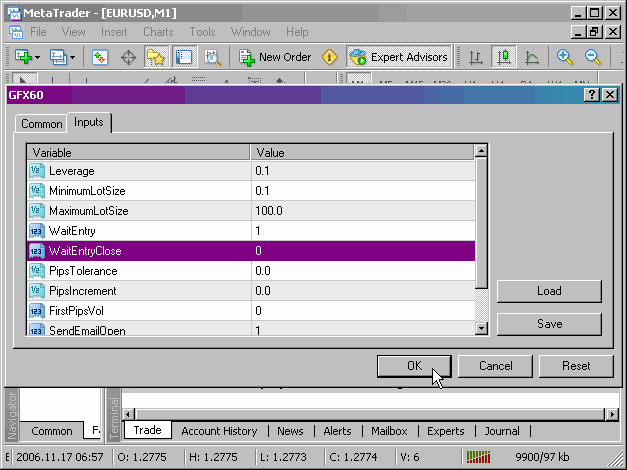Open the Tools menu
The width and height of the screenshot is (627, 470).
click(202, 32)
